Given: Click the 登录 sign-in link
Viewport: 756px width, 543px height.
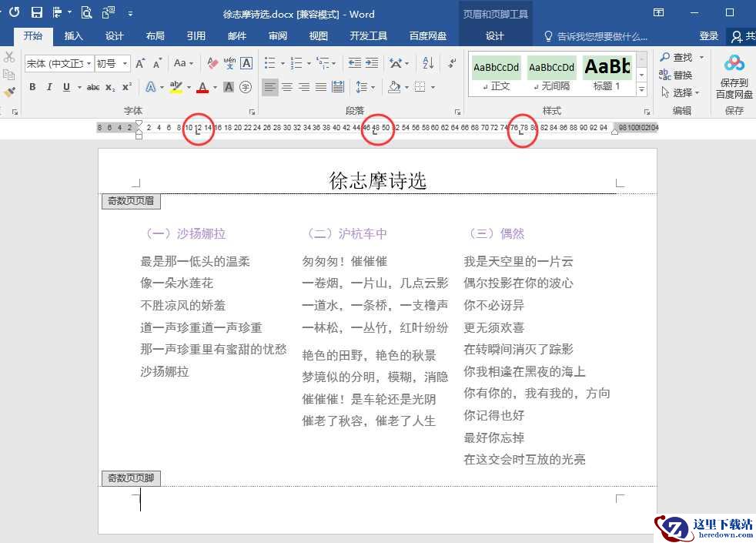Looking at the screenshot, I should click(708, 35).
